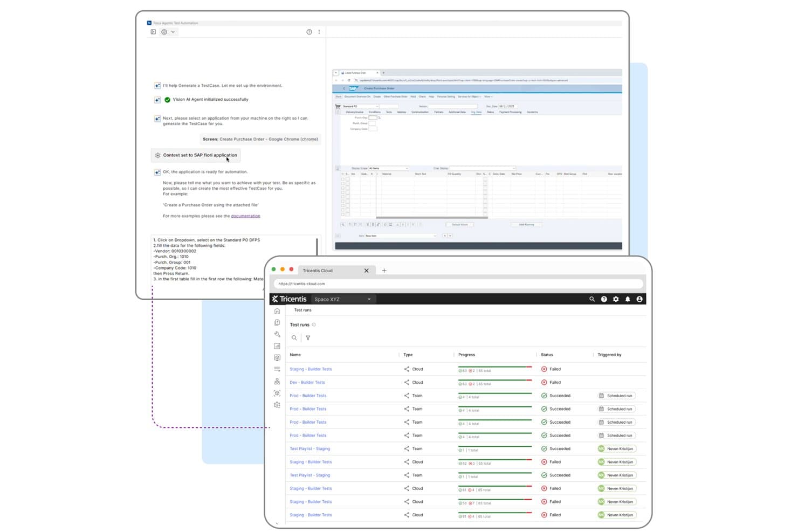Sort by the Status column header
The image size is (798, 532).
[x=547, y=355]
